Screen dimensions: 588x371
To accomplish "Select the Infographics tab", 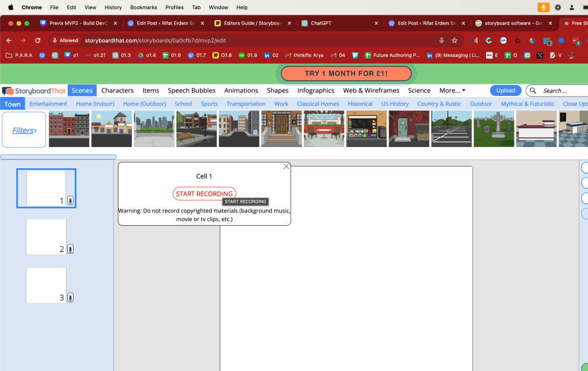I will (x=316, y=90).
